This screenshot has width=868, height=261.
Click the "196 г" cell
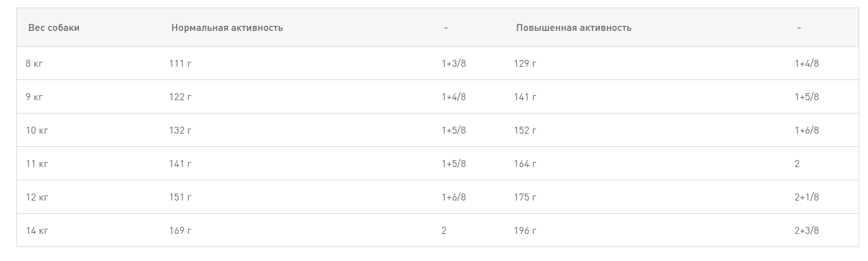525,231
